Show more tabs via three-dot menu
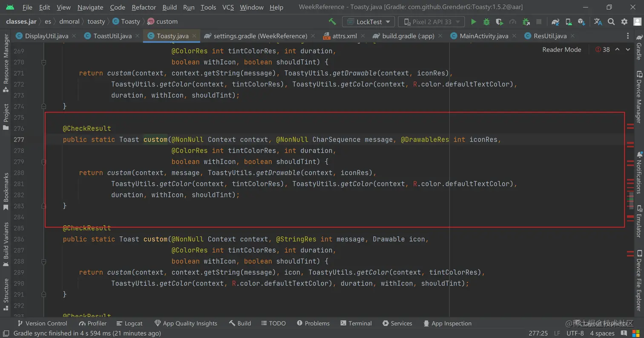 coord(628,36)
